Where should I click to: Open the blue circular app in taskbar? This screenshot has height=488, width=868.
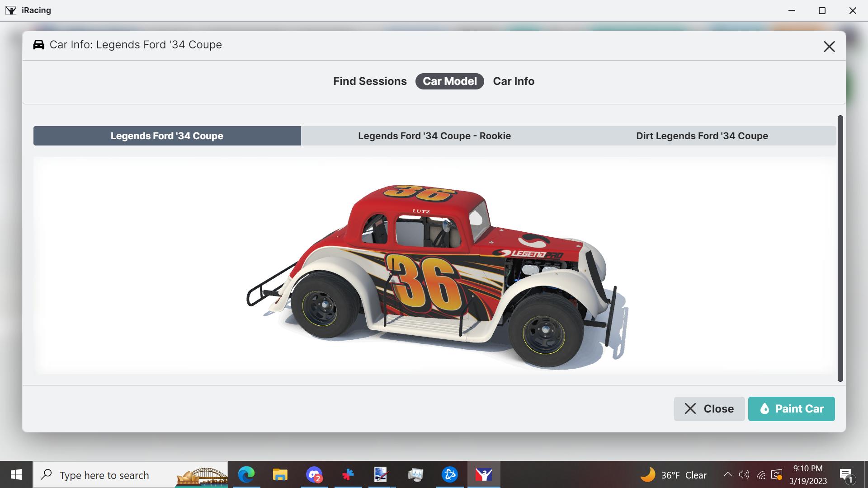pos(450,474)
